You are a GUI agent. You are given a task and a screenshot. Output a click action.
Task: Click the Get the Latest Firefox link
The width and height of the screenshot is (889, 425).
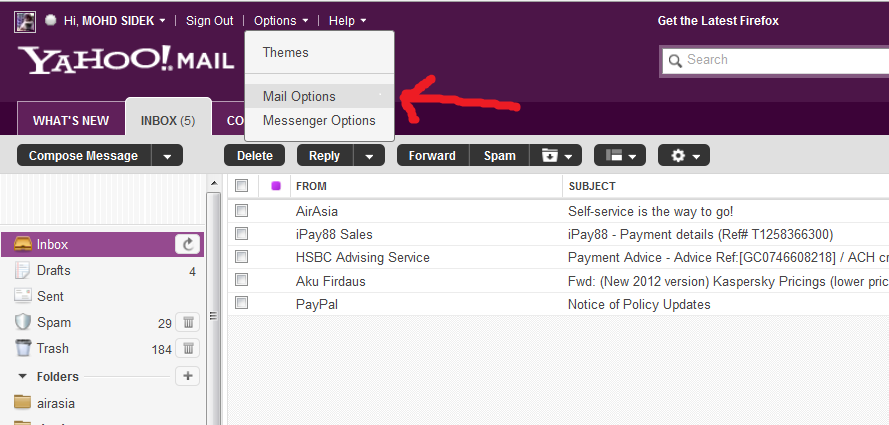point(718,21)
